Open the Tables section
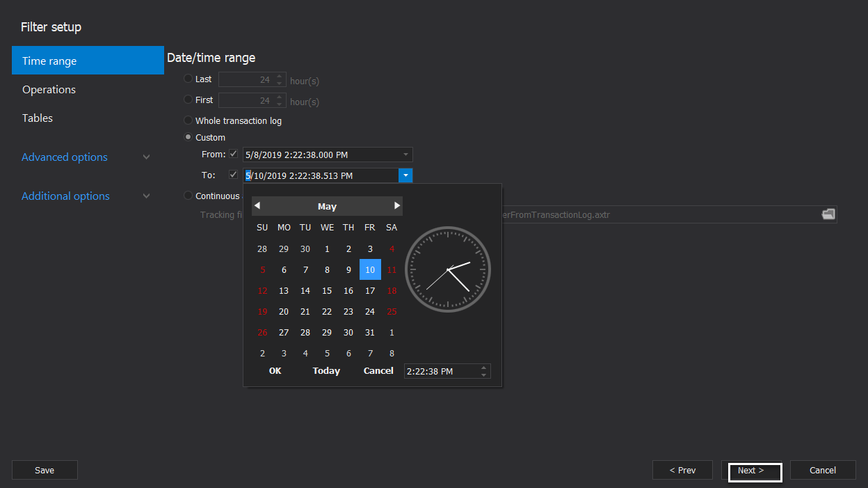The image size is (868, 488). pos(37,118)
